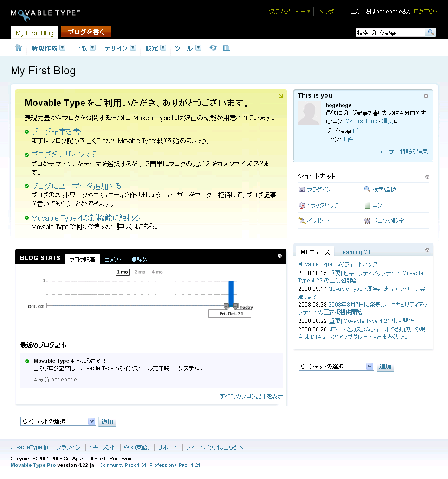Remove the ショートカット widget
Screen dimensions: 448x479
click(x=427, y=177)
